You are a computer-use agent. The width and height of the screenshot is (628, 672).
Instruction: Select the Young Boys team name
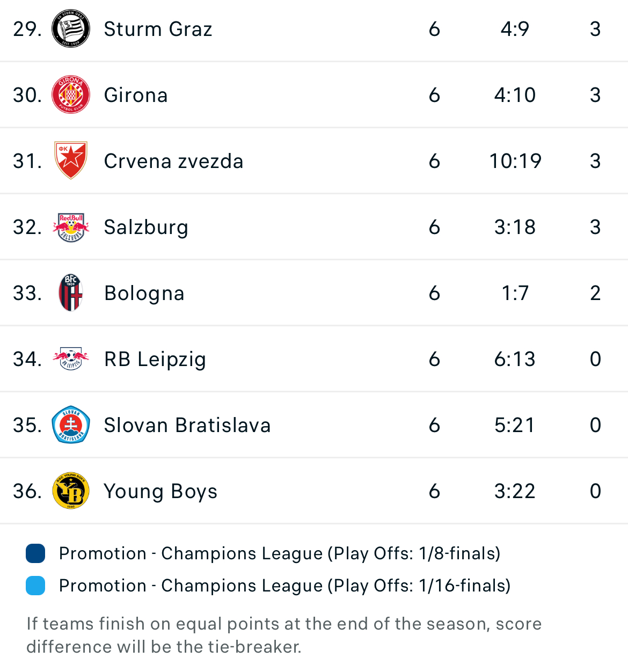160,491
